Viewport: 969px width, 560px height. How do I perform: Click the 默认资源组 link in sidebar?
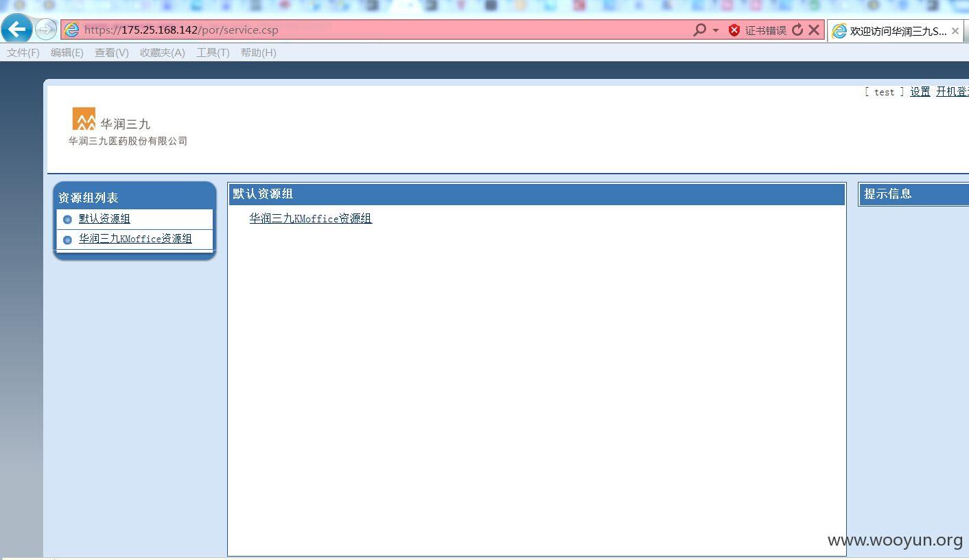click(x=104, y=219)
